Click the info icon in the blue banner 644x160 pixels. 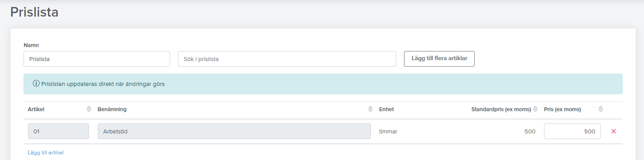(36, 84)
